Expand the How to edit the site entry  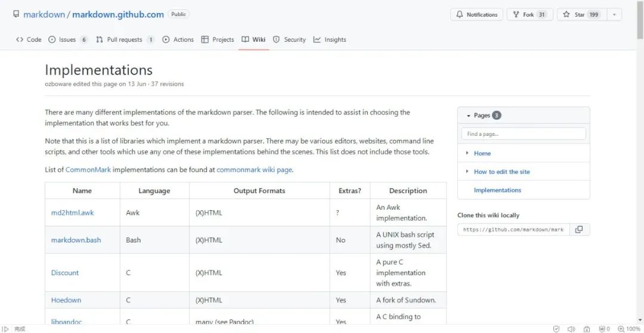(467, 172)
